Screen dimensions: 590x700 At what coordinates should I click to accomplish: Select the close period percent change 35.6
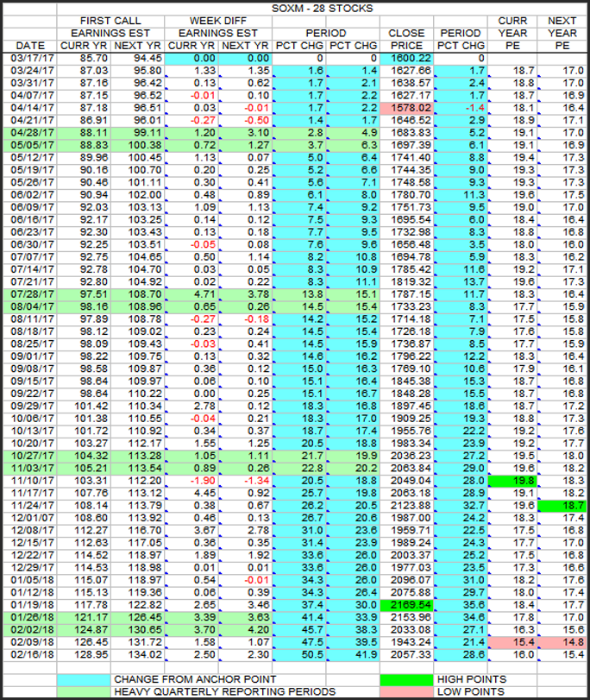(461, 605)
